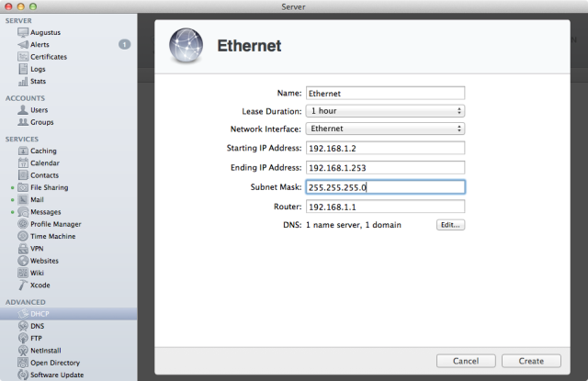Select Profile Manager label in Services

coord(56,224)
